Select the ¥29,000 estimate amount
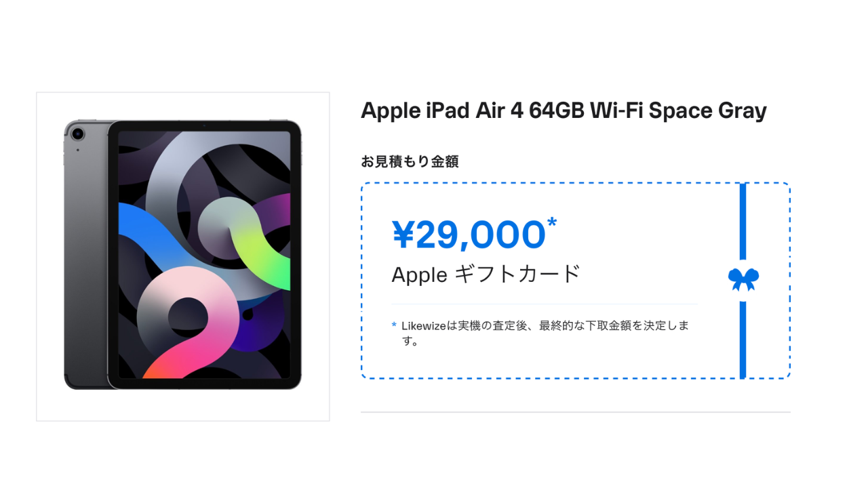 [469, 235]
